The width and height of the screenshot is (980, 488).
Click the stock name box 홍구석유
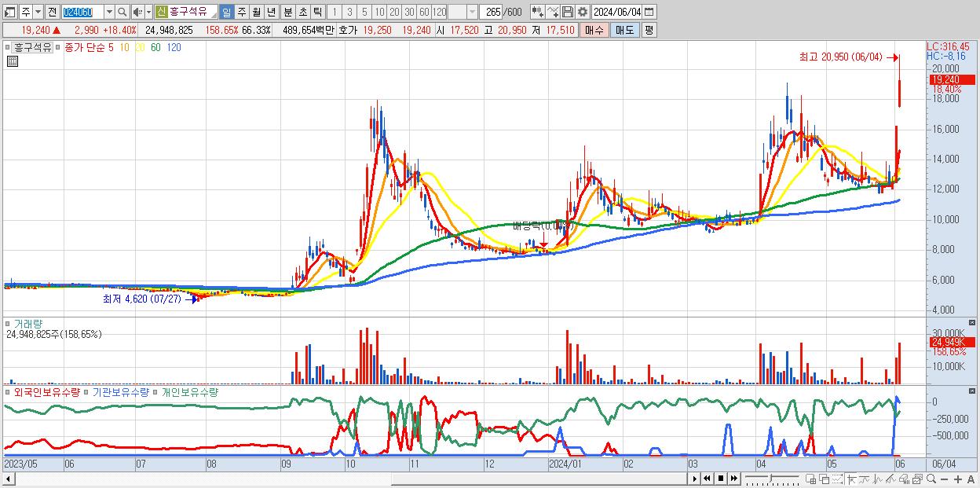click(x=193, y=12)
